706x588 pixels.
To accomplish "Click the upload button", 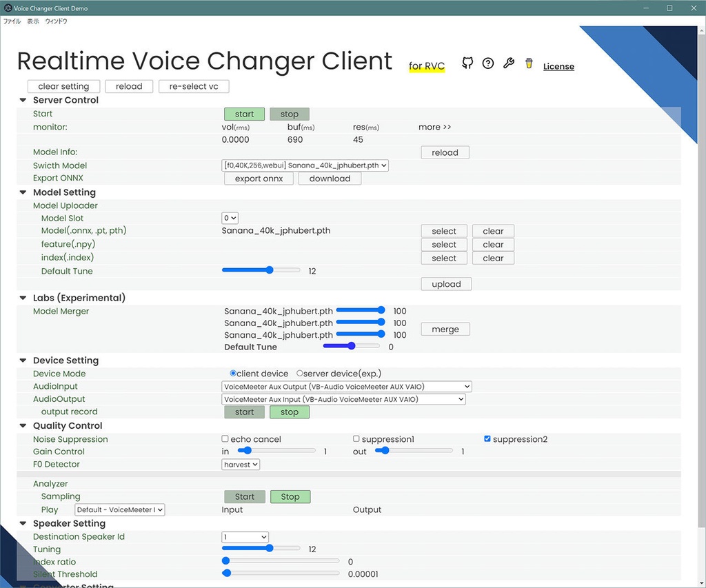I will [446, 284].
